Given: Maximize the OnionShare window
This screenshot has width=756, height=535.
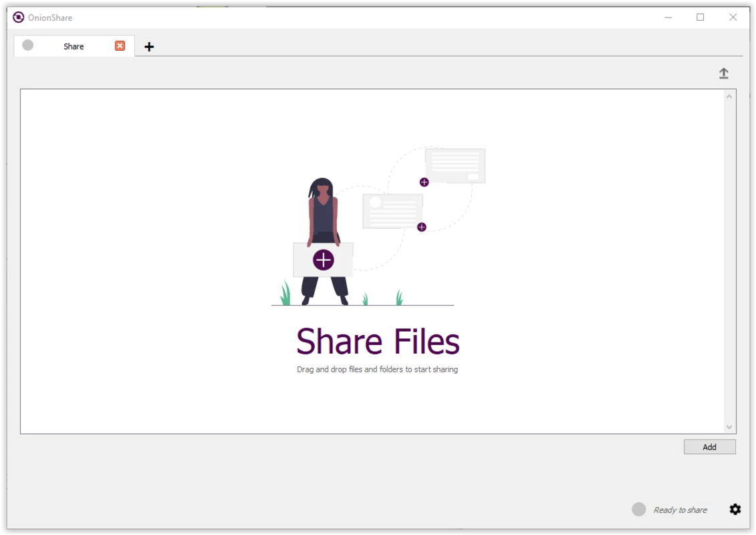Looking at the screenshot, I should click(700, 17).
